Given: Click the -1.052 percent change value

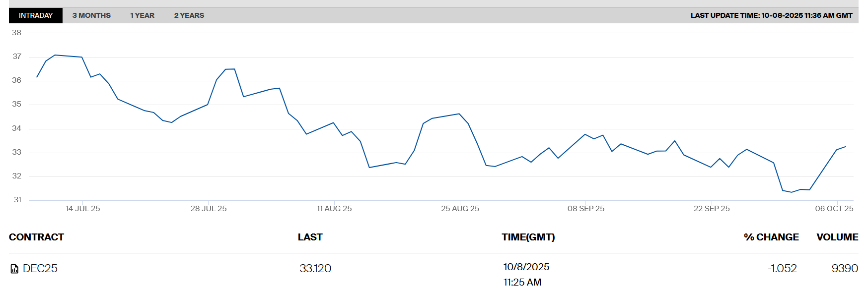Looking at the screenshot, I should click(x=782, y=269).
